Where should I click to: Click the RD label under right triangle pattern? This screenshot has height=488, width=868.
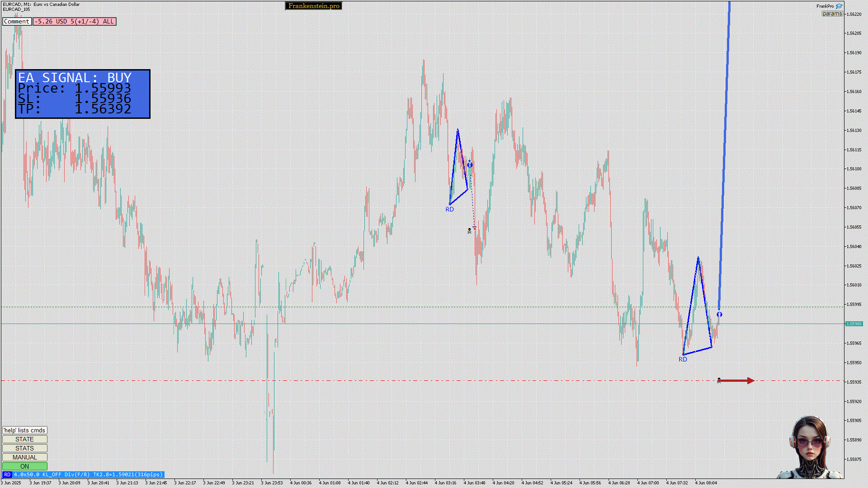(x=683, y=359)
